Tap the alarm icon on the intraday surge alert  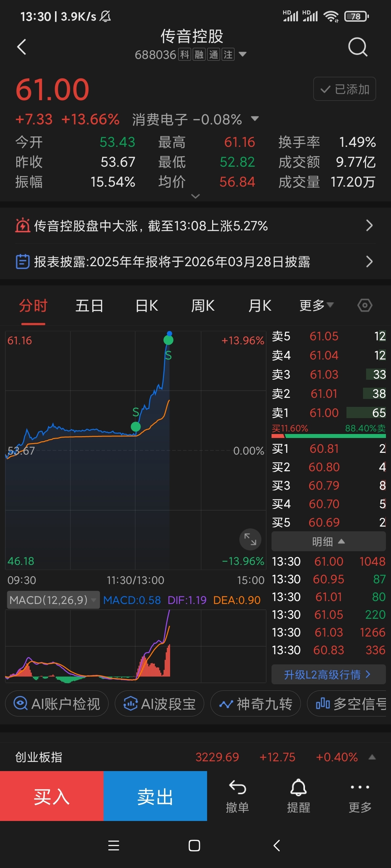(22, 226)
